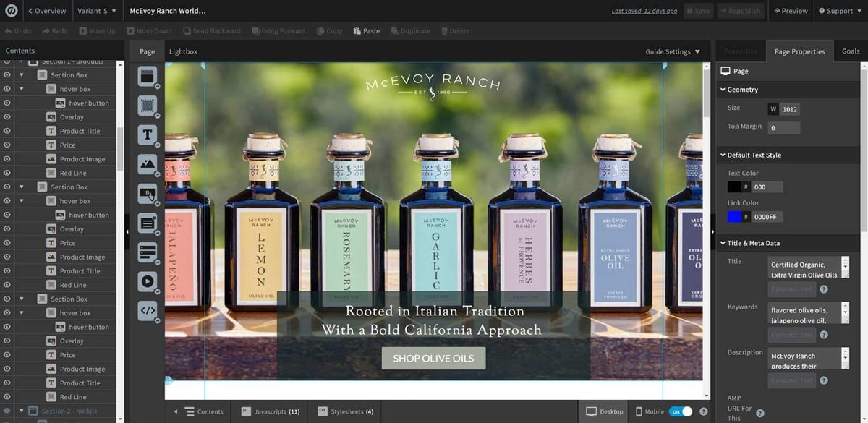The image size is (868, 423).
Task: Collapse the Geometry section in Page Properties
Action: click(x=722, y=89)
